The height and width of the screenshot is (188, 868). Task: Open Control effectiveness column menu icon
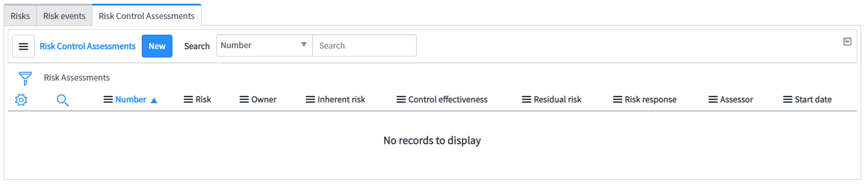[401, 100]
